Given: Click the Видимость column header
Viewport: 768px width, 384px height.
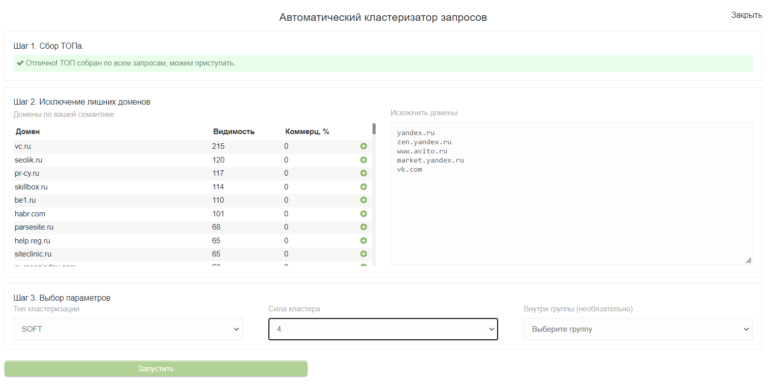Looking at the screenshot, I should (x=234, y=132).
